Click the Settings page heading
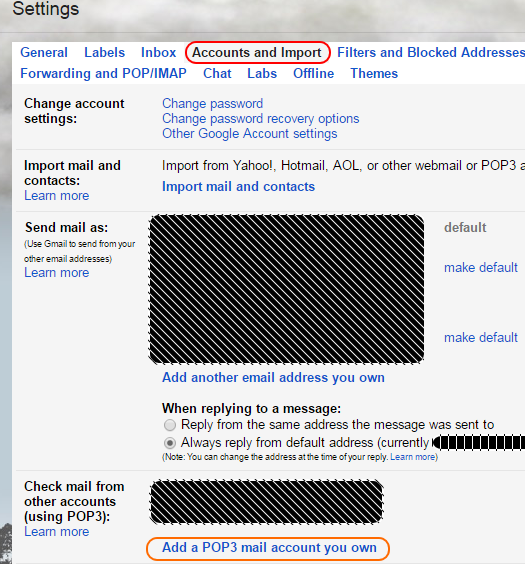Screen dimensions: 525x564 (46, 9)
